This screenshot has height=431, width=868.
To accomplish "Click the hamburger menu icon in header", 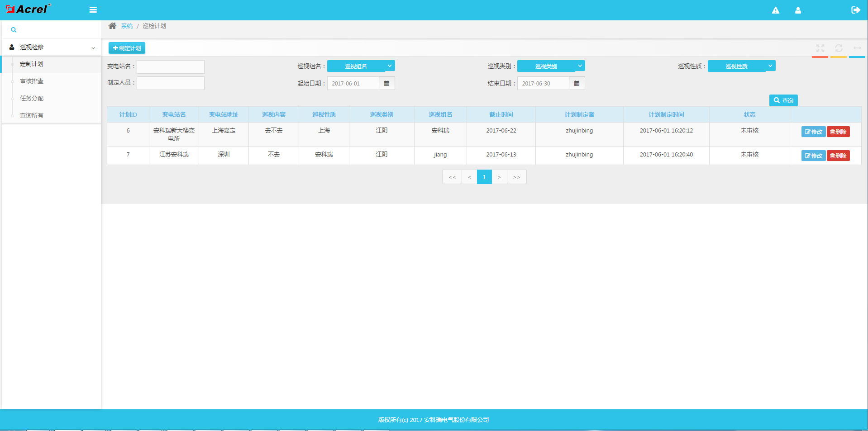I will (93, 10).
